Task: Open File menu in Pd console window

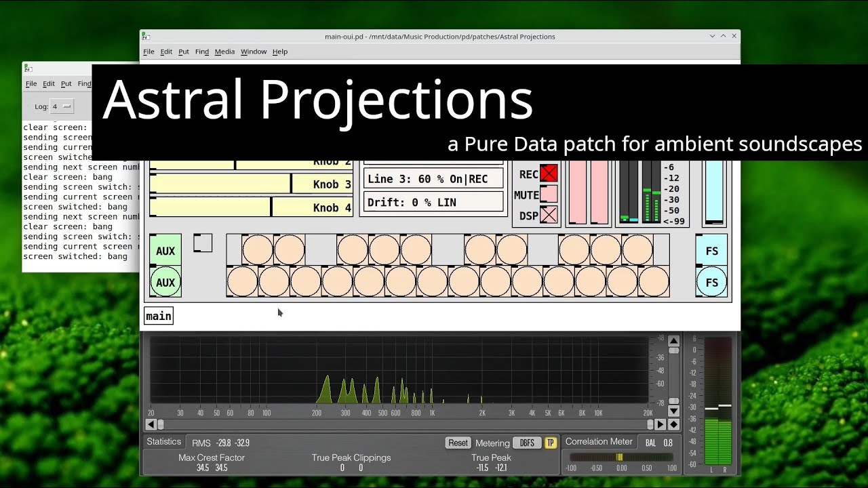Action: (31, 84)
